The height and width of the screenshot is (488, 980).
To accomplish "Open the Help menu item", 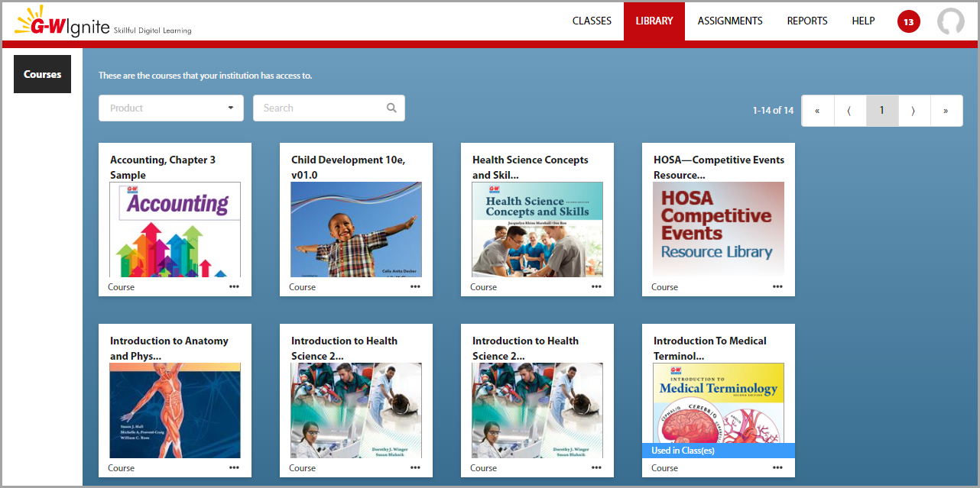I will [x=863, y=21].
